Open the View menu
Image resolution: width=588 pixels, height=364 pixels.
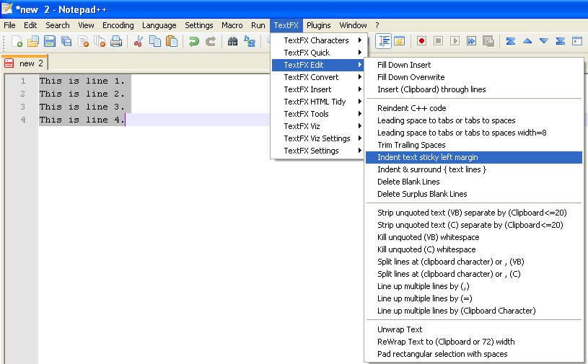coord(86,25)
